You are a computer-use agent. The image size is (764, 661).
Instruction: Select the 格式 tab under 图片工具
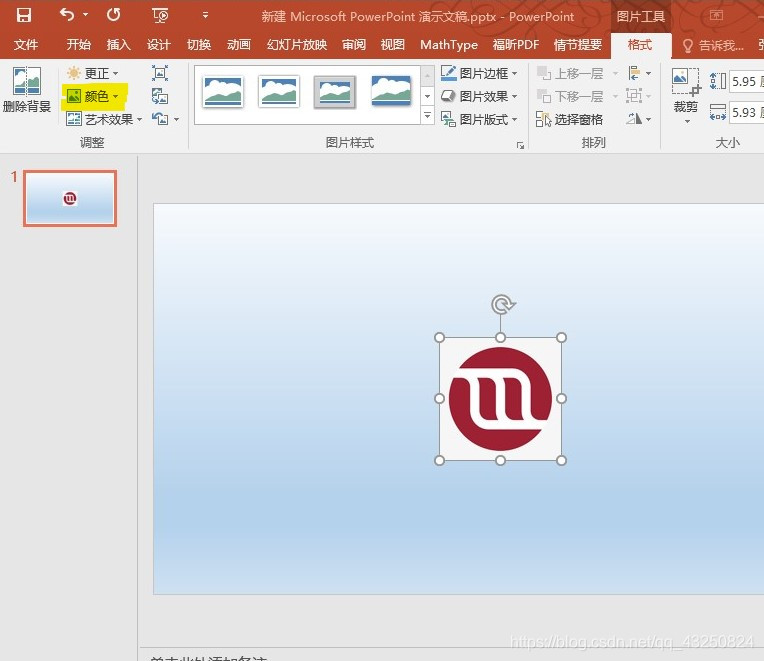point(640,45)
